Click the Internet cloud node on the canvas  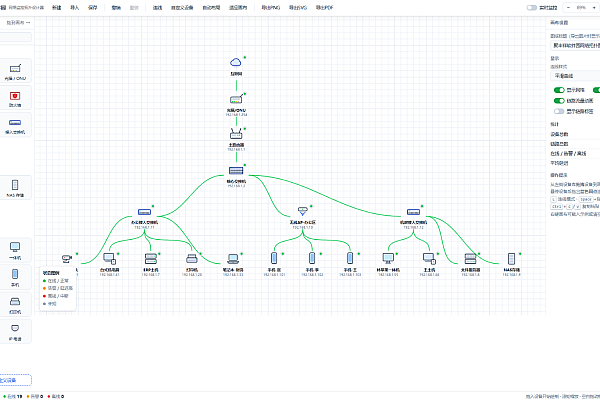pos(236,62)
